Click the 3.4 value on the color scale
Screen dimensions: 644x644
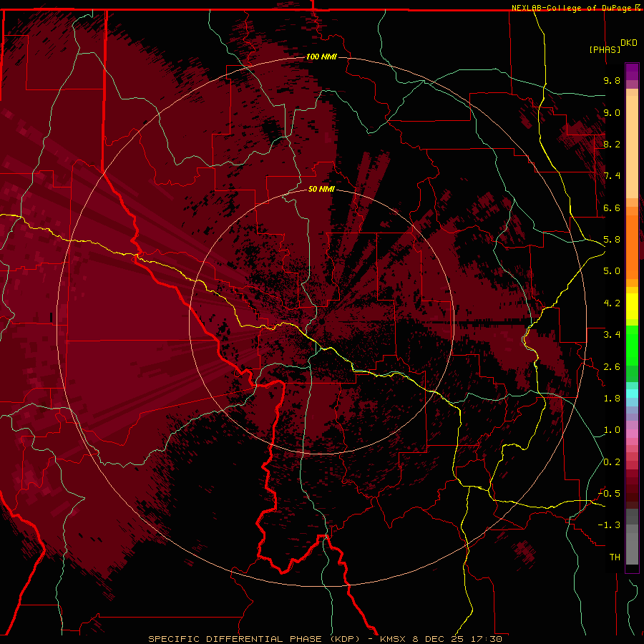[x=612, y=335]
